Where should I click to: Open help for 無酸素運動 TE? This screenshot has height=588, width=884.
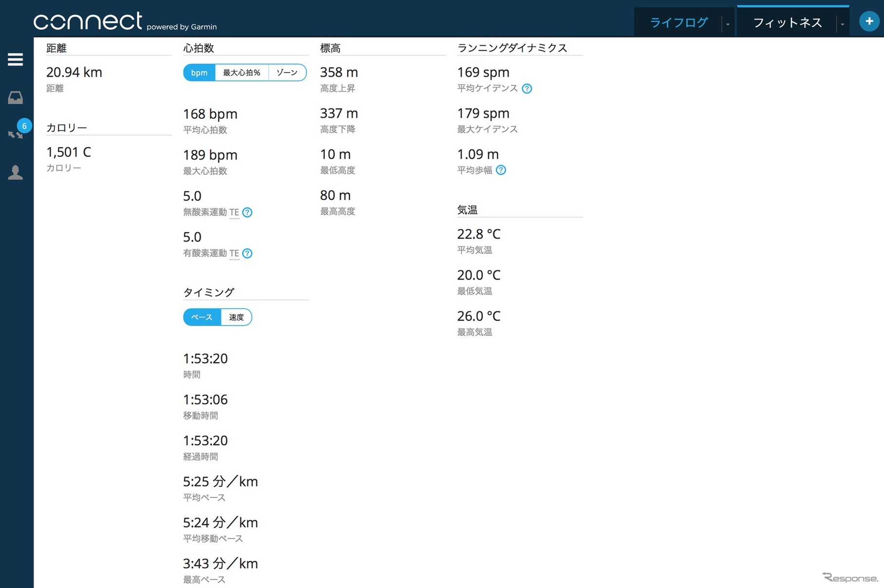coord(247,212)
